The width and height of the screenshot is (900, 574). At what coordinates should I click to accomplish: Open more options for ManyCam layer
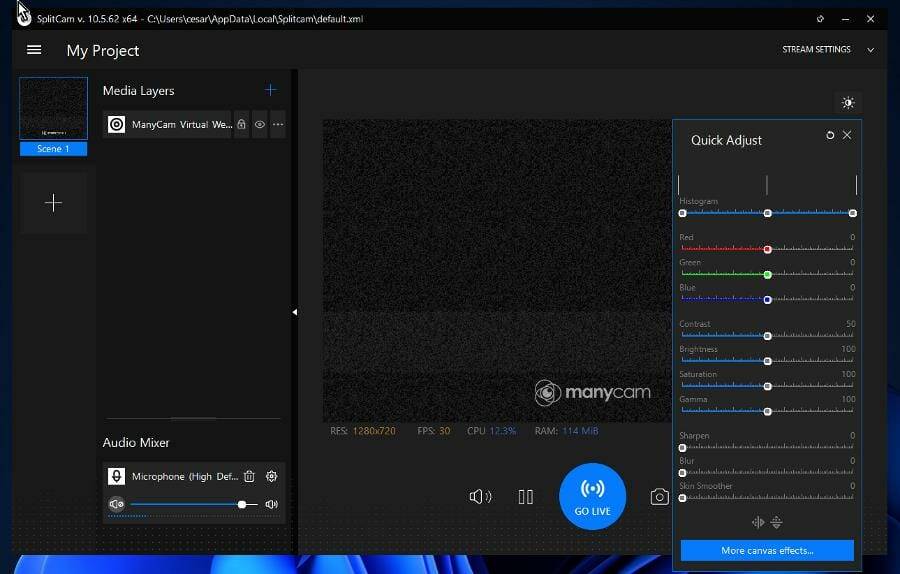[278, 125]
